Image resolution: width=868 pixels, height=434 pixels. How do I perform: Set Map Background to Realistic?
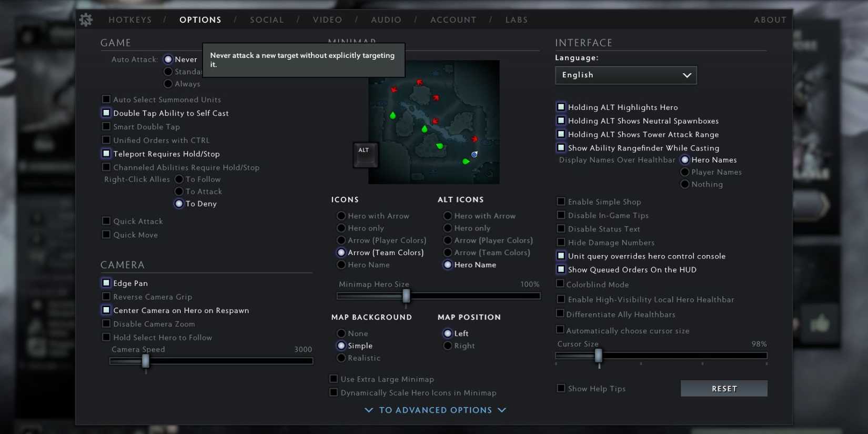341,358
